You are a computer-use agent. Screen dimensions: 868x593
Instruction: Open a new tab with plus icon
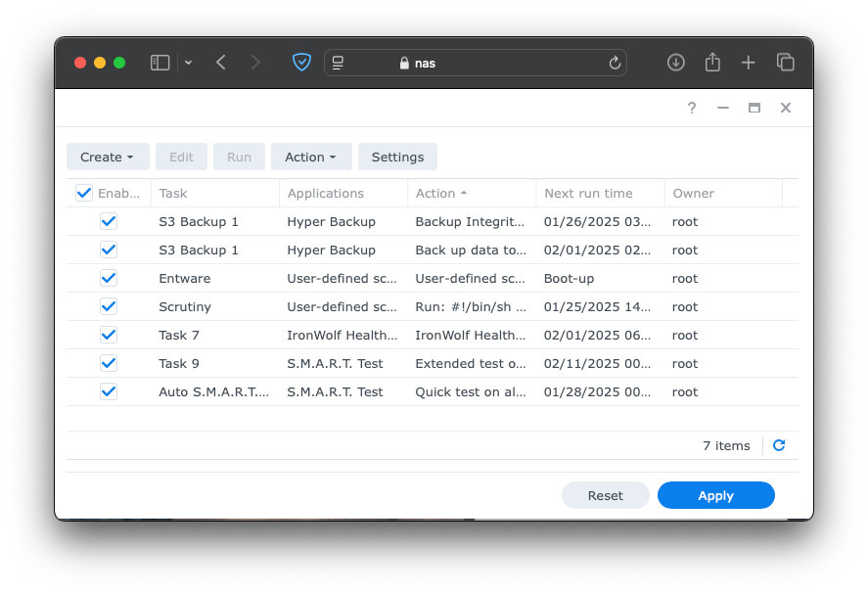[x=748, y=63]
